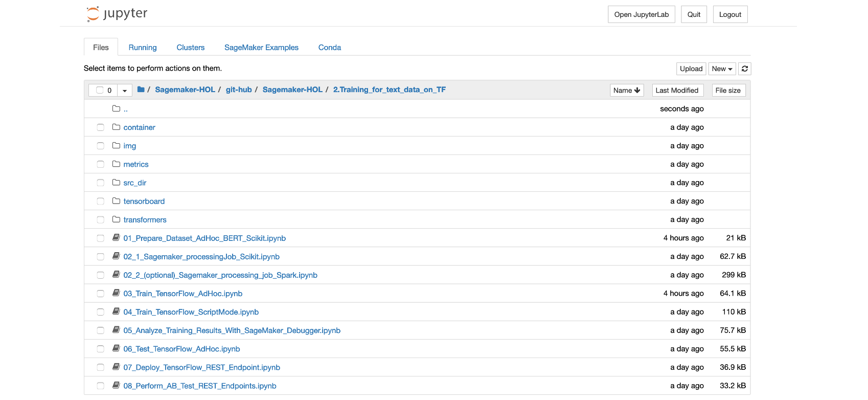868x400 pixels.
Task: Check the transformers folder checkbox
Action: tap(101, 219)
